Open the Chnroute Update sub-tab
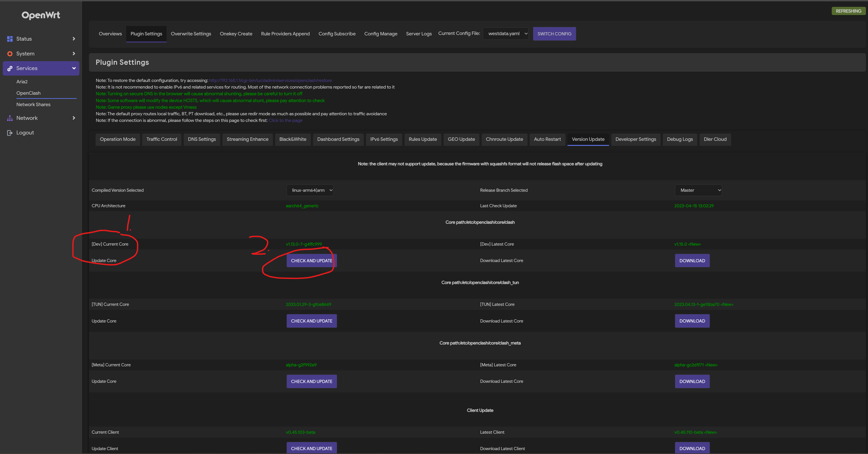 (x=505, y=139)
